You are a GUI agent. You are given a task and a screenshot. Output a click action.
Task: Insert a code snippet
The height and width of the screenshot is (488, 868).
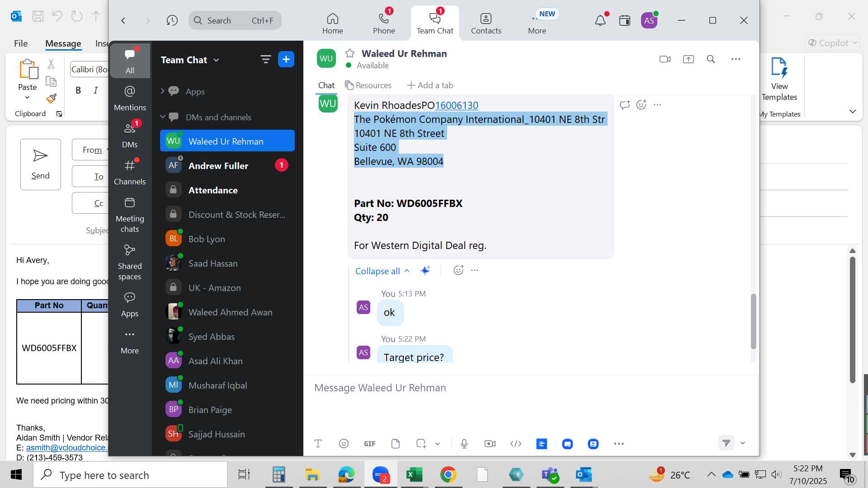click(x=516, y=444)
